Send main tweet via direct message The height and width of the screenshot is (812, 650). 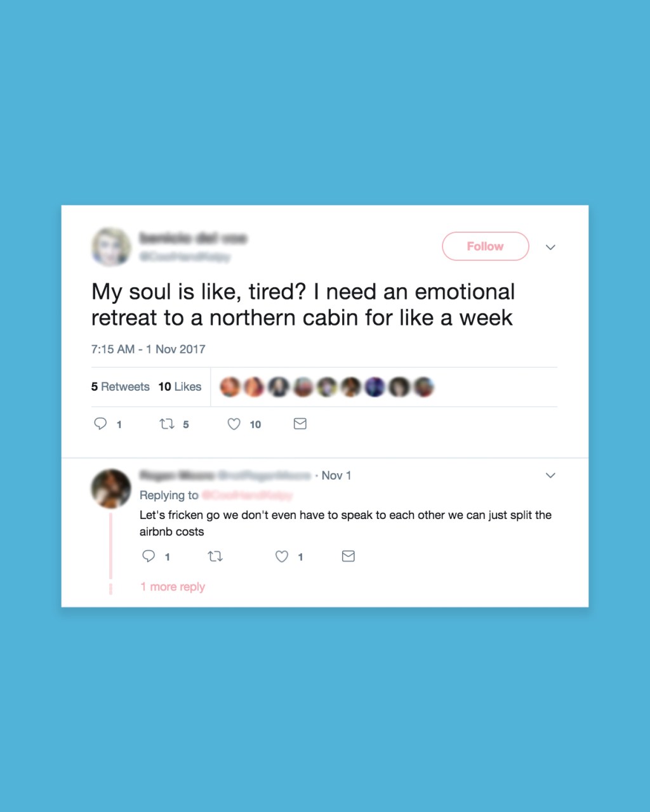[x=300, y=424]
